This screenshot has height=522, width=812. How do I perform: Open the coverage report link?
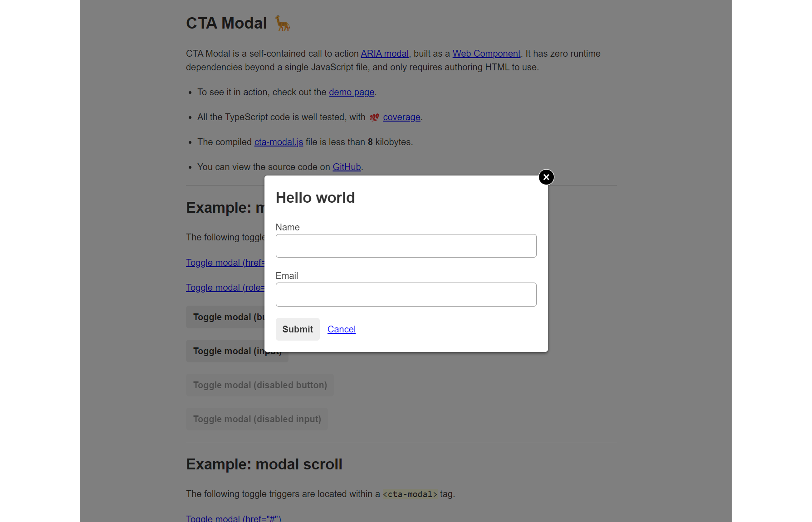401,117
